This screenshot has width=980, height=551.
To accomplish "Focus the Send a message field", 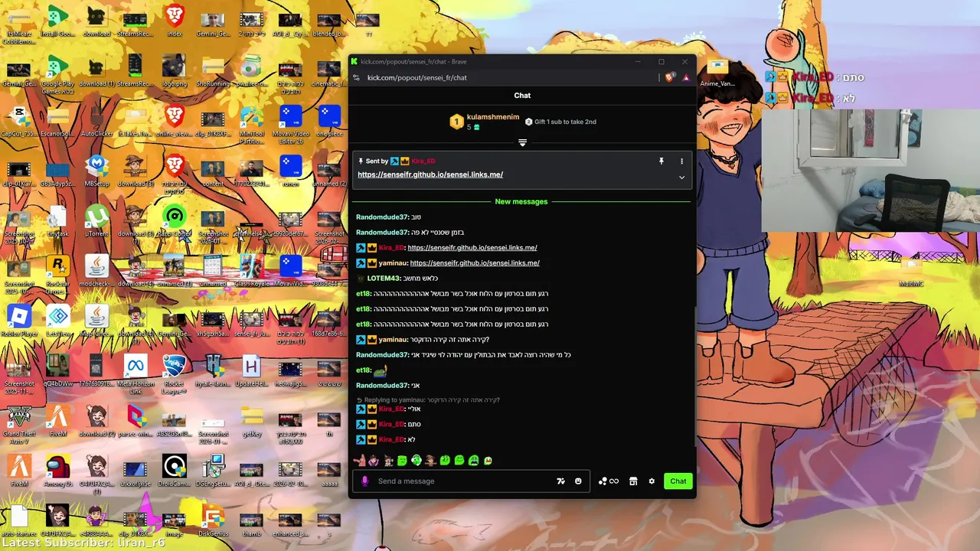I will pos(464,481).
